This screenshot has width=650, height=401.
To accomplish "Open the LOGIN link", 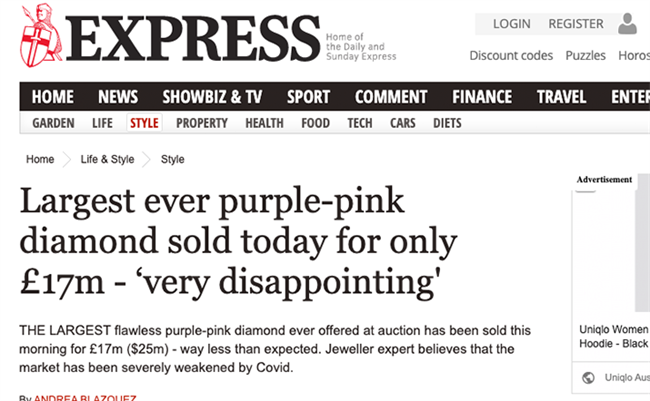I will (x=512, y=24).
